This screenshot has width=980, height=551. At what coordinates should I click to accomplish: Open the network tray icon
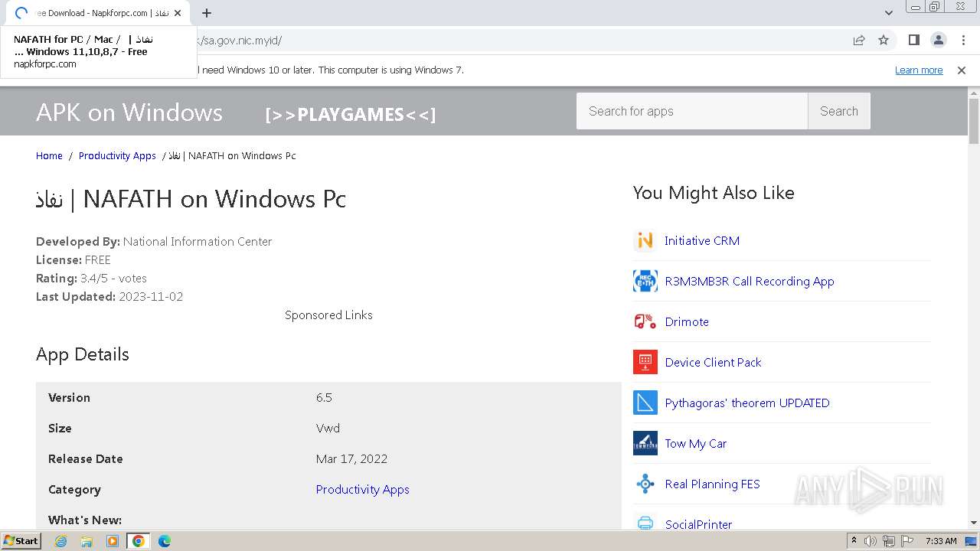889,541
